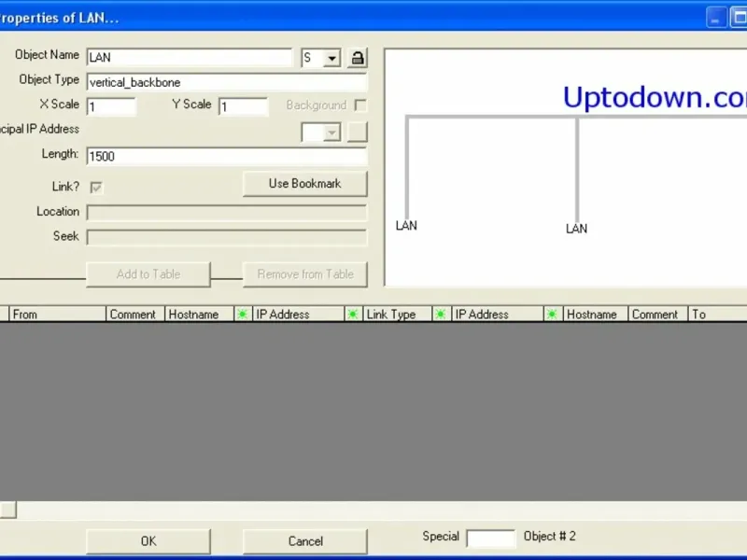747x560 pixels.
Task: Click the Use Bookmark button
Action: pyautogui.click(x=305, y=183)
